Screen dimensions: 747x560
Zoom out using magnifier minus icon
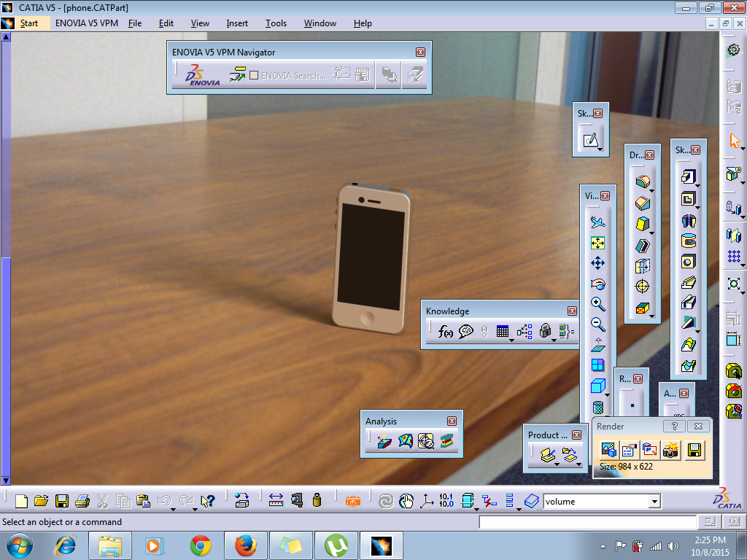click(598, 324)
